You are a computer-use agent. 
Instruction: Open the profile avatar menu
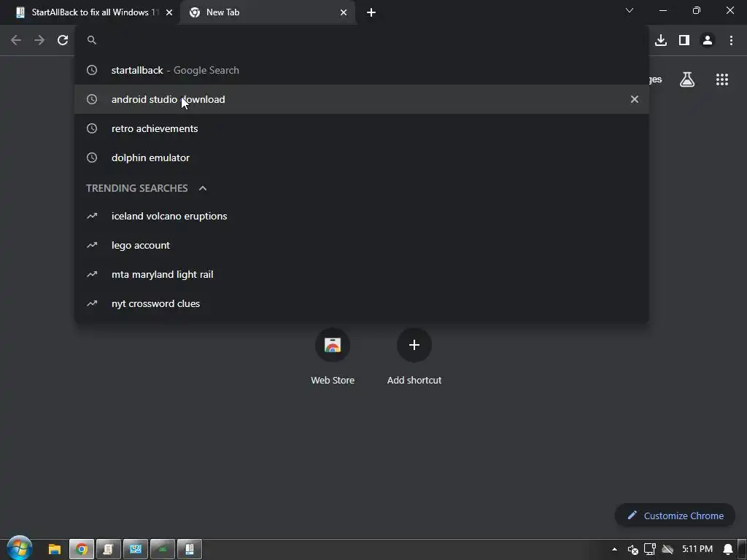708,40
